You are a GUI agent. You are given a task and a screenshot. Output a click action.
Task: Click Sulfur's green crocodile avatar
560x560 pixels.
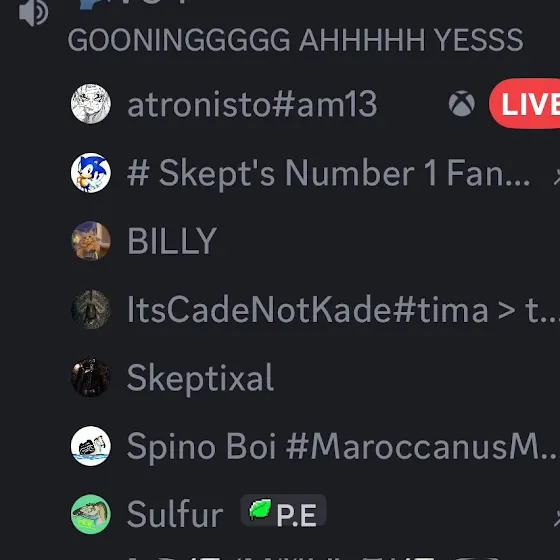click(91, 514)
